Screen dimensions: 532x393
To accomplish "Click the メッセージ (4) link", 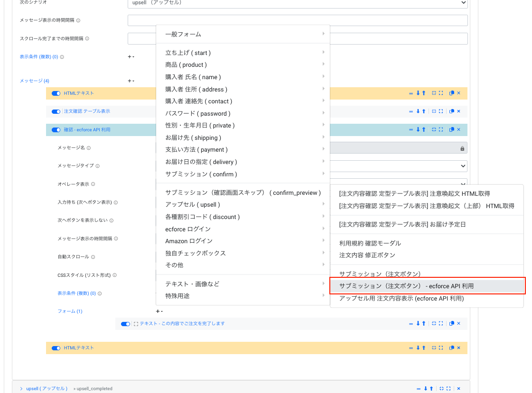I will coord(34,81).
